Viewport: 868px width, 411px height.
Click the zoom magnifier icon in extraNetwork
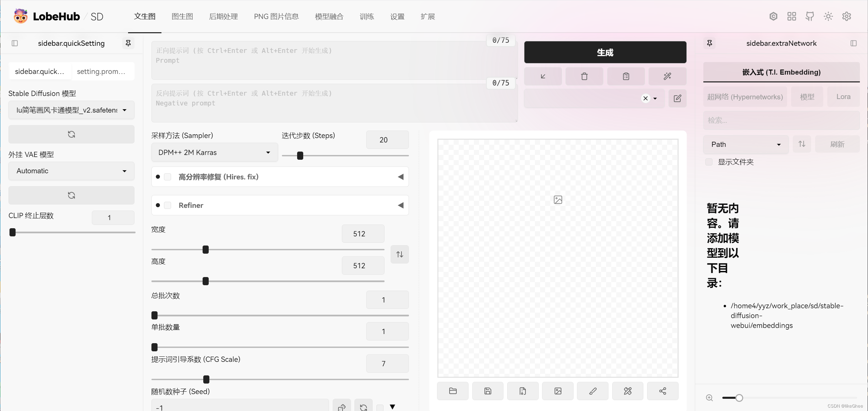click(x=709, y=398)
